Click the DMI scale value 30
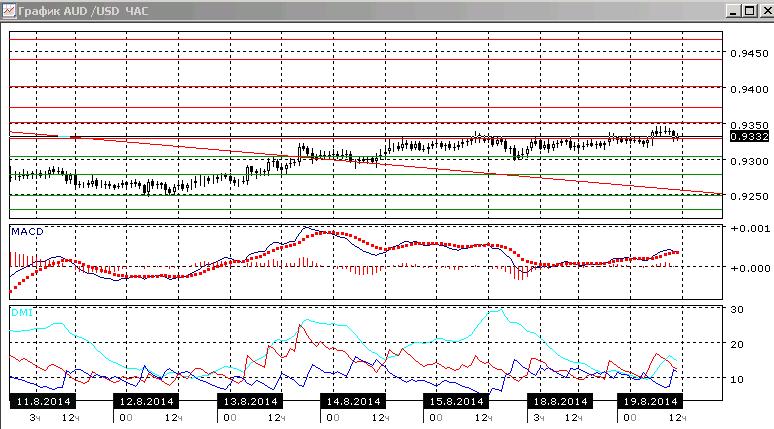 [737, 310]
